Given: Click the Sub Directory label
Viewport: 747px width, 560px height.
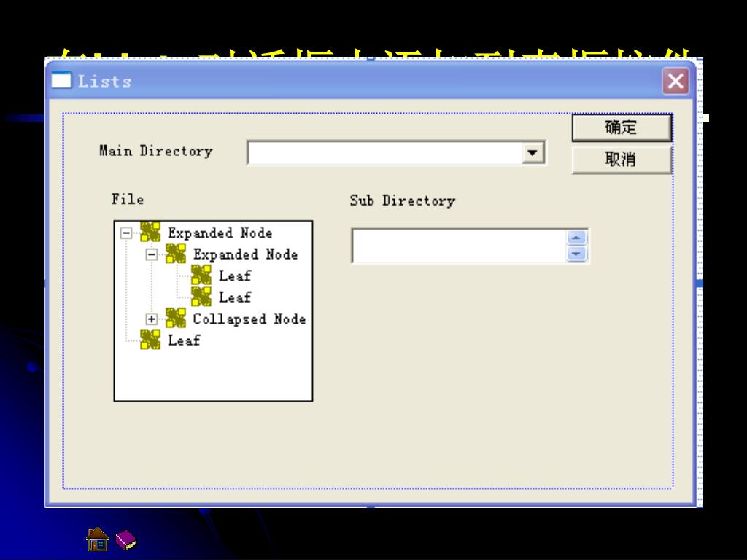Looking at the screenshot, I should coord(403,201).
